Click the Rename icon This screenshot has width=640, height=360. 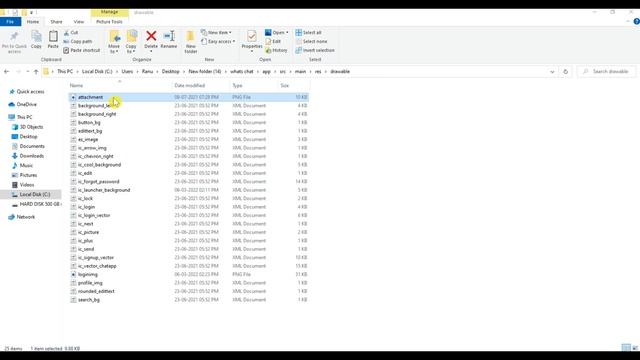[x=169, y=40]
